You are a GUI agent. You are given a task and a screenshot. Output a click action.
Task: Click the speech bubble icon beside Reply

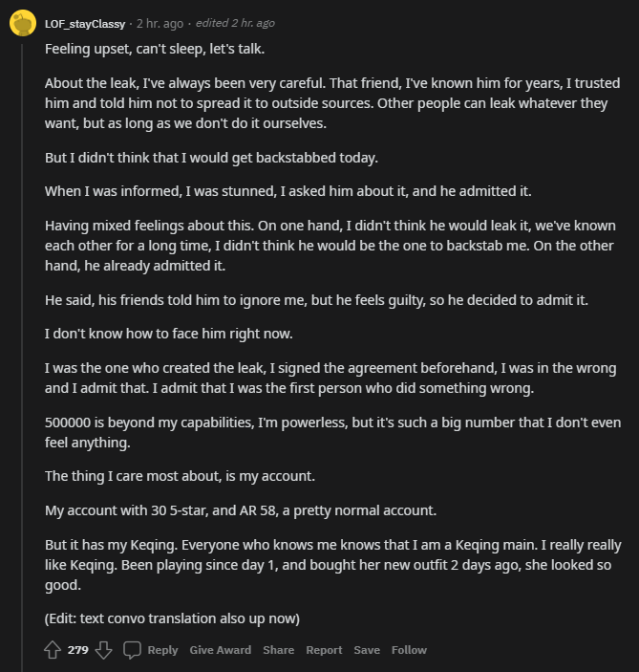pos(132,650)
